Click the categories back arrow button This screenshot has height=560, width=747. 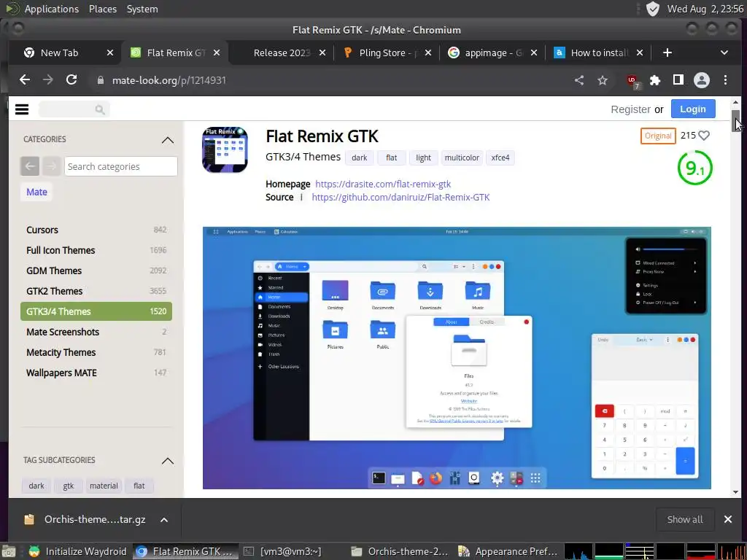pyautogui.click(x=29, y=166)
